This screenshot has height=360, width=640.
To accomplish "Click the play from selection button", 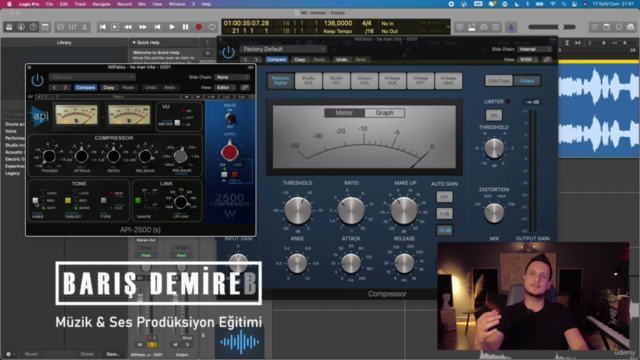I will pos(115,27).
